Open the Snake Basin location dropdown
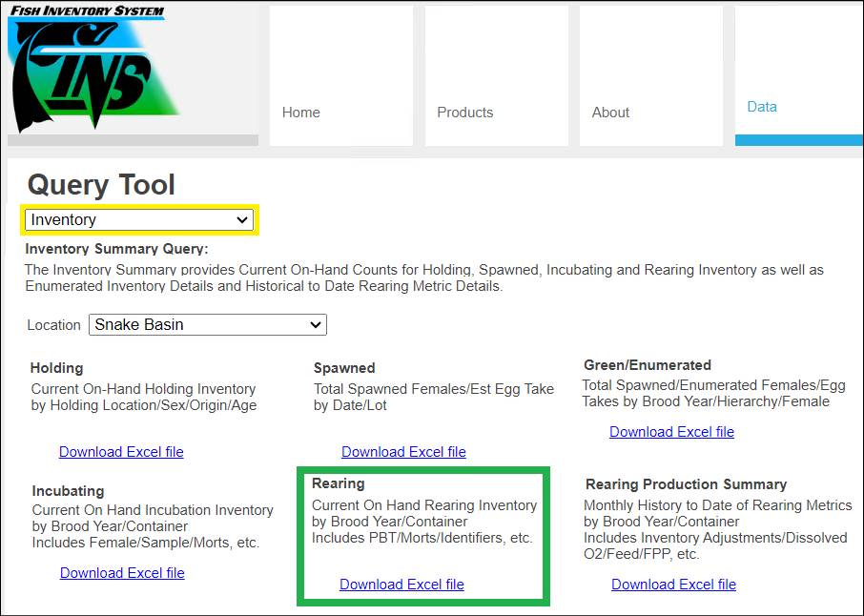This screenshot has height=616, width=864. point(208,325)
